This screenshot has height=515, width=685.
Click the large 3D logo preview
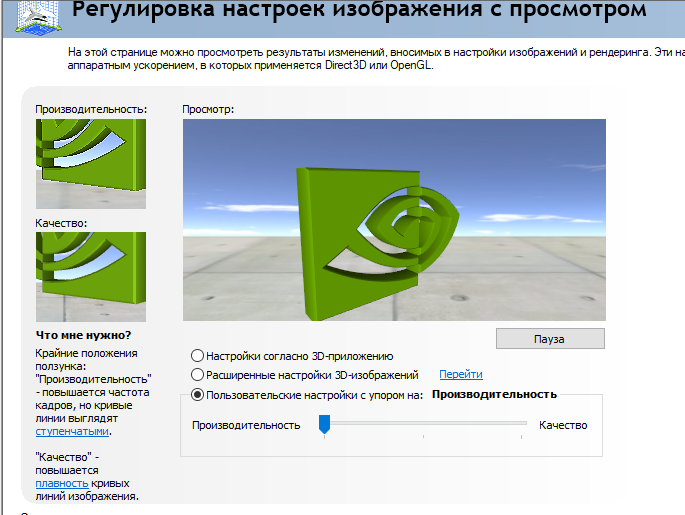pyautogui.click(x=394, y=220)
